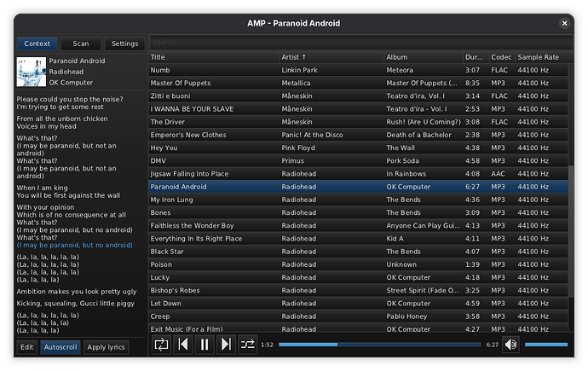Open the Scan tab

81,43
